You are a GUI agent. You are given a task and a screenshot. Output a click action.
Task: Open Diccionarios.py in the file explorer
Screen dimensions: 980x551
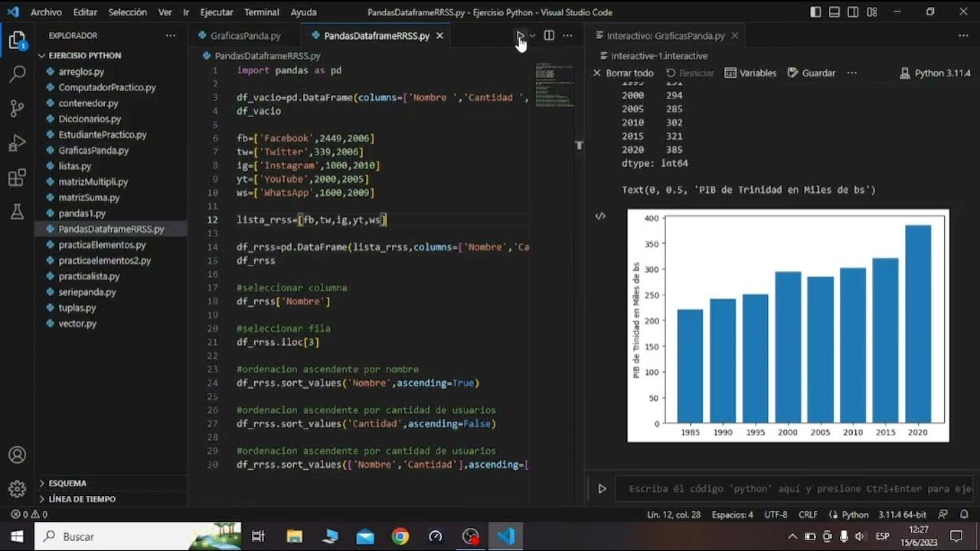pos(90,119)
